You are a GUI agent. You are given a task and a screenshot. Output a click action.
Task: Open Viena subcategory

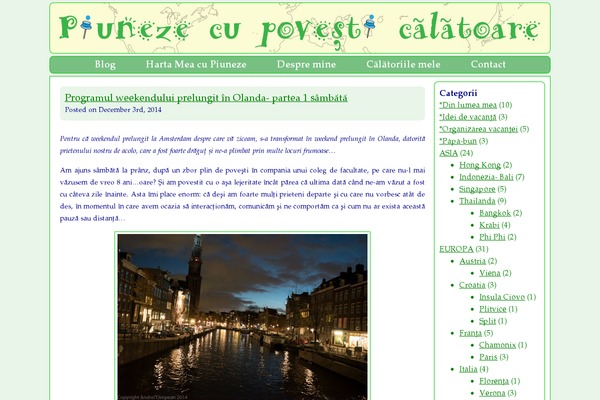point(490,273)
